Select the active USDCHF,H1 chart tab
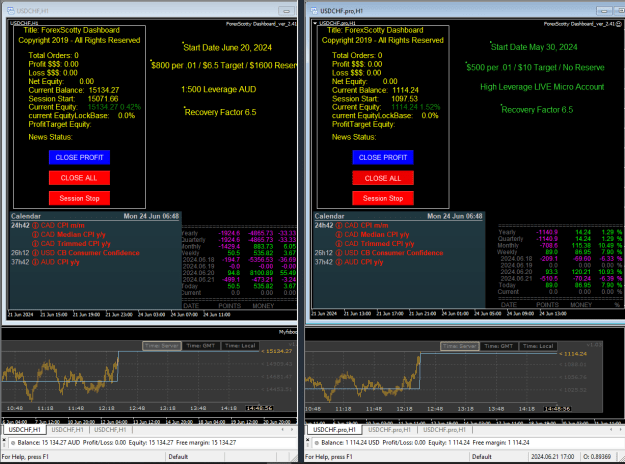The width and height of the screenshot is (625, 464). click(x=25, y=430)
